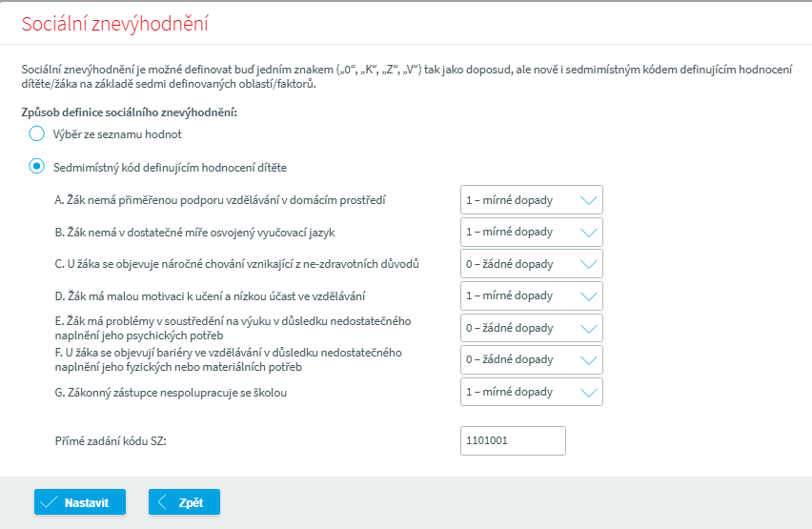Open dropdown for factor D malá motivace
Screen dimensions: 812x529
pyautogui.click(x=530, y=295)
